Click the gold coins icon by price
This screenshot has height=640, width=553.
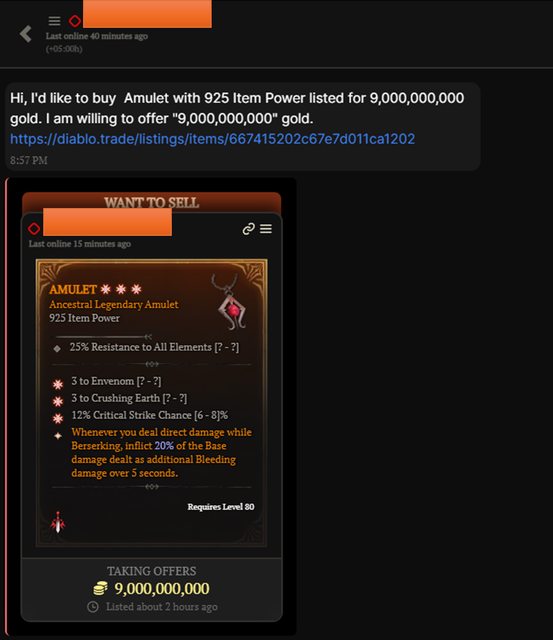(x=100, y=589)
